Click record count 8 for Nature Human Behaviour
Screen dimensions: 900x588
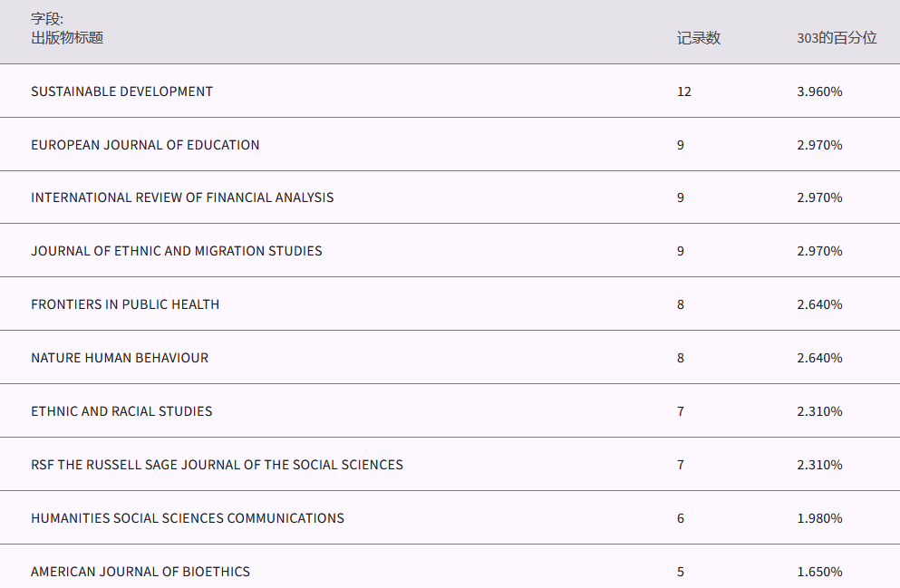[x=681, y=358]
